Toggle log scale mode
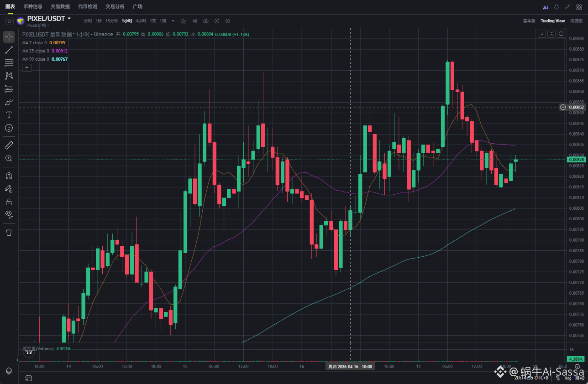588x384 pixels. click(567, 378)
